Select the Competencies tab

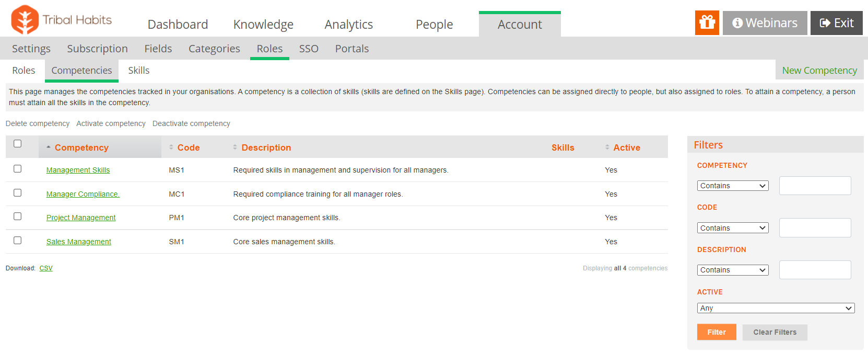click(81, 71)
